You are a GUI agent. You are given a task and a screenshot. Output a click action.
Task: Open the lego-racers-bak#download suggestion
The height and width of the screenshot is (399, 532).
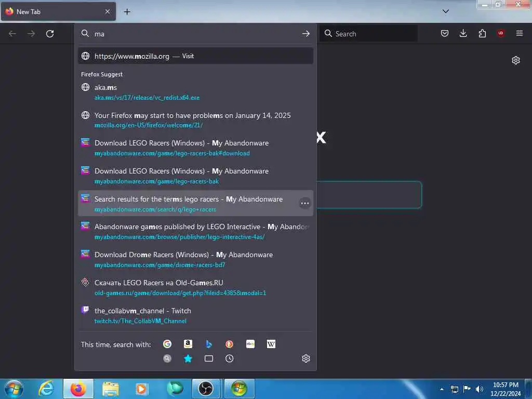[x=195, y=148]
